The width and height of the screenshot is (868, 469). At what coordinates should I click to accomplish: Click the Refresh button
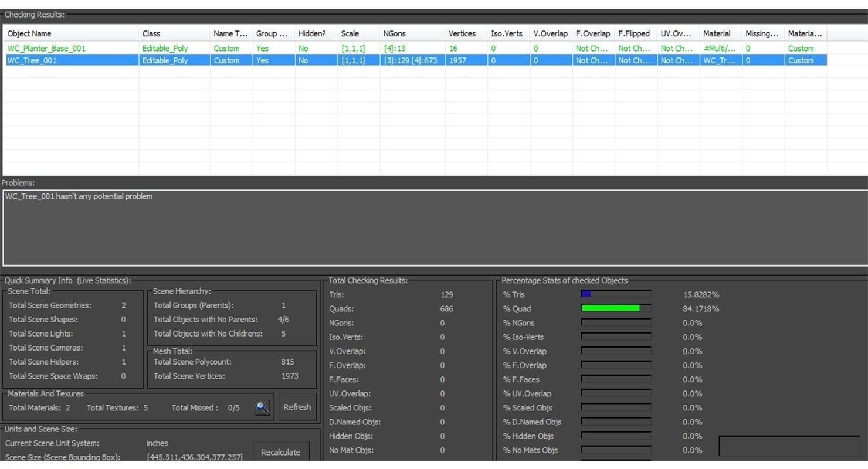click(297, 407)
